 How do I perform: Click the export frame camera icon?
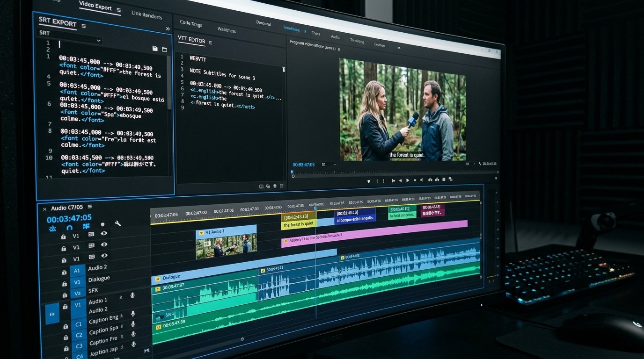[443, 179]
